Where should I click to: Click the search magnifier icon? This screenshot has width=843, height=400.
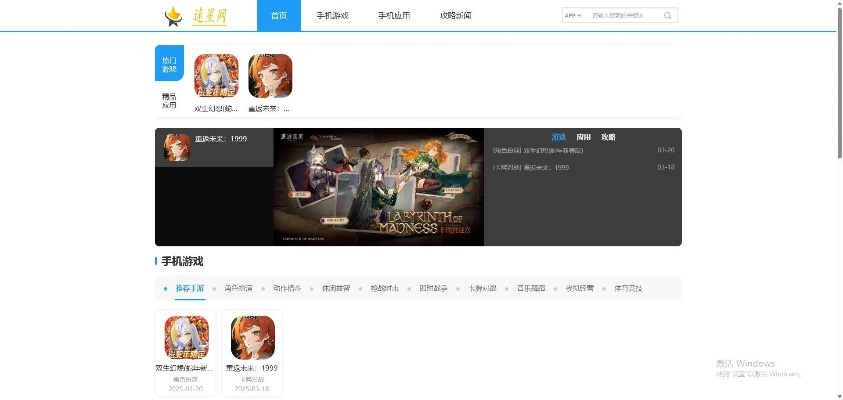(668, 16)
